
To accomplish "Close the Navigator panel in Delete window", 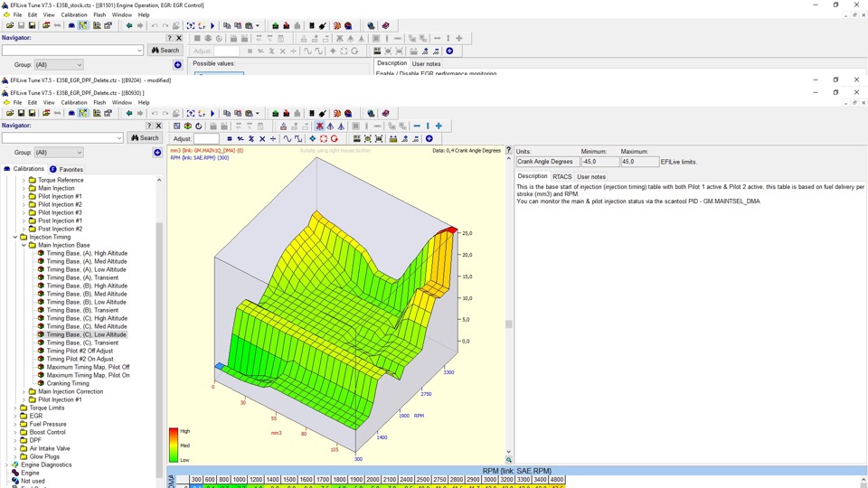I will coord(158,126).
